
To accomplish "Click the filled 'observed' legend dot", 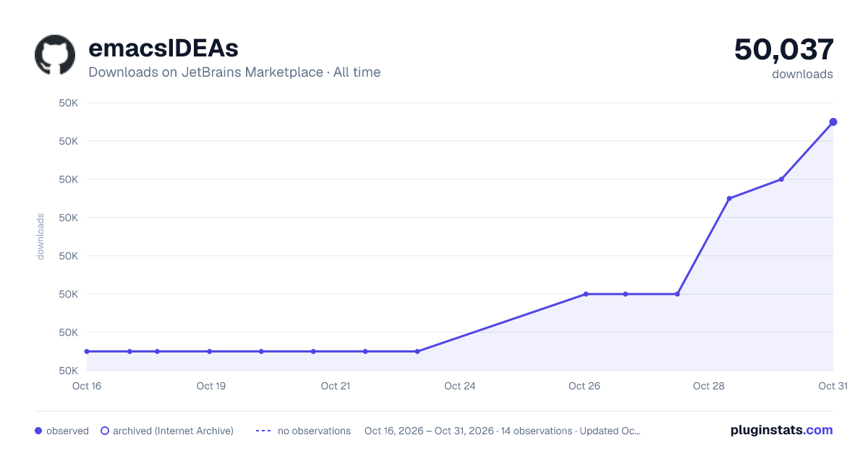I will coord(38,431).
